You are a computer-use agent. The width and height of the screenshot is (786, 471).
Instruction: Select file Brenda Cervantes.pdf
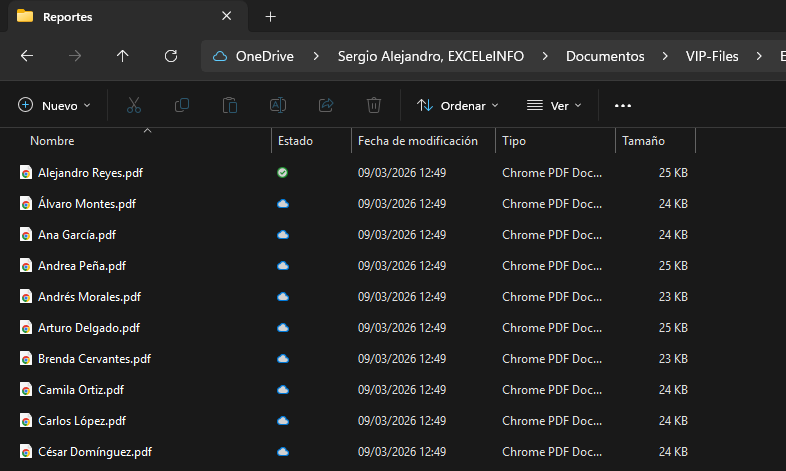tap(94, 359)
